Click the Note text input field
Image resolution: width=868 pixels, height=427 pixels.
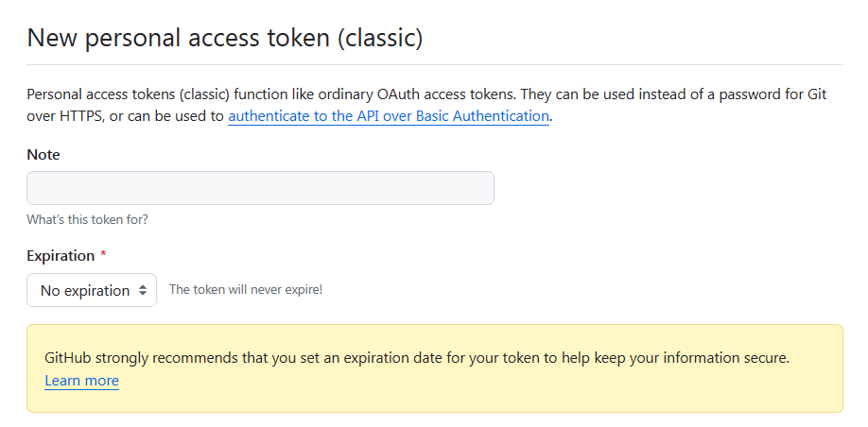(x=260, y=188)
